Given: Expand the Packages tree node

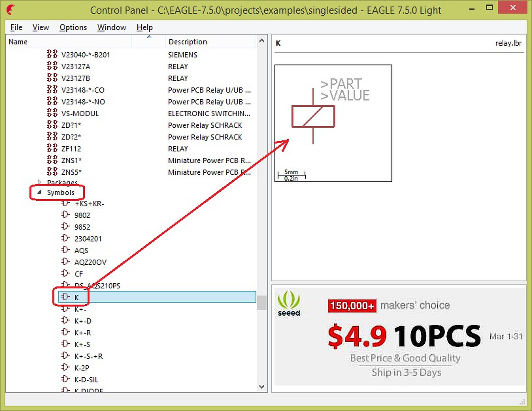Looking at the screenshot, I should pos(39,182).
